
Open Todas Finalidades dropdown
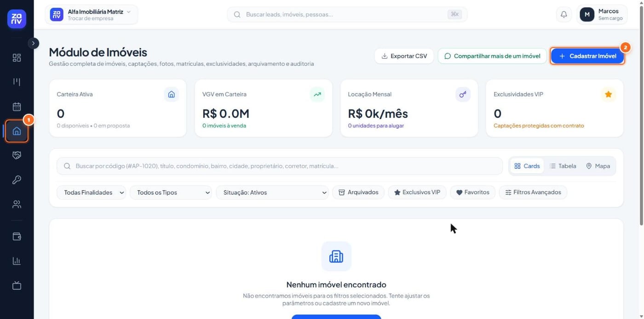(x=92, y=193)
